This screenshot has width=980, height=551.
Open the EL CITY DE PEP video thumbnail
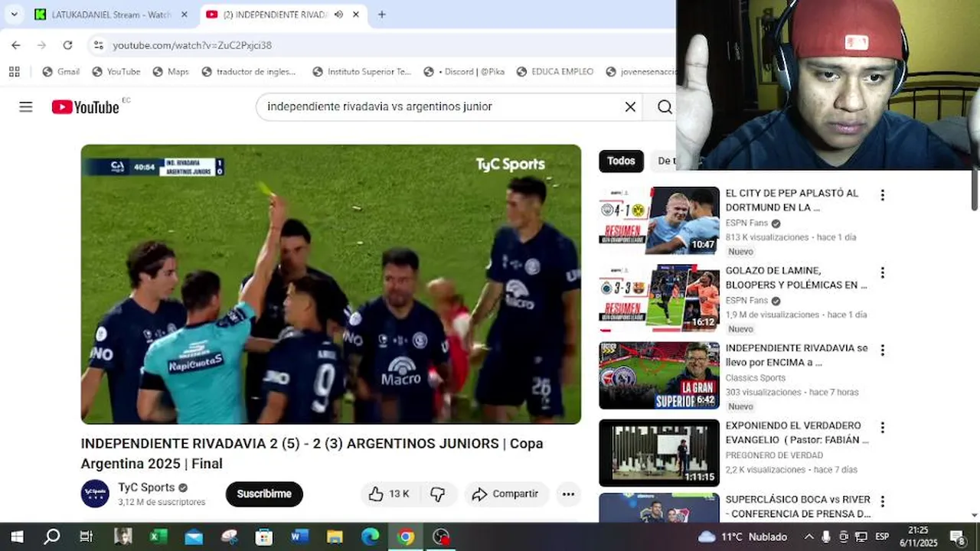click(659, 220)
